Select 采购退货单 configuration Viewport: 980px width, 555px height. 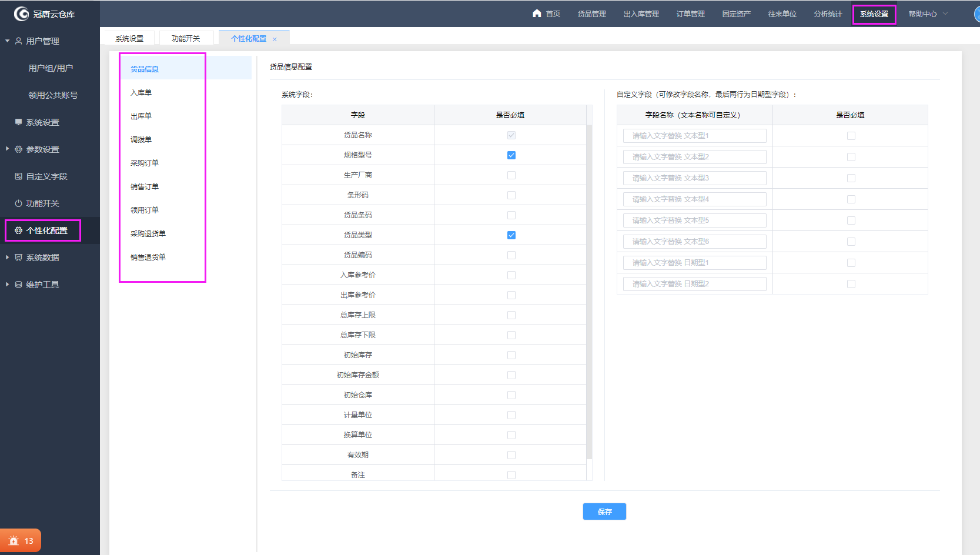click(148, 233)
